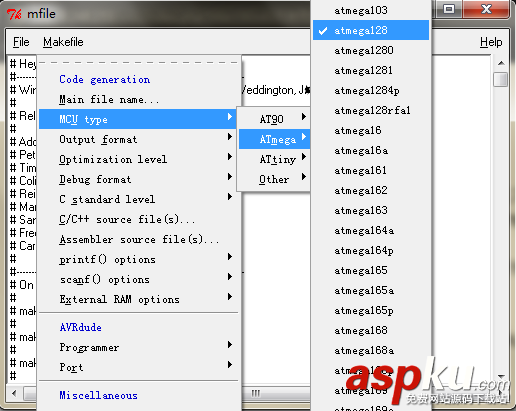This screenshot has height=411, width=516.
Task: Select atmega164a MCU
Action: point(371,230)
